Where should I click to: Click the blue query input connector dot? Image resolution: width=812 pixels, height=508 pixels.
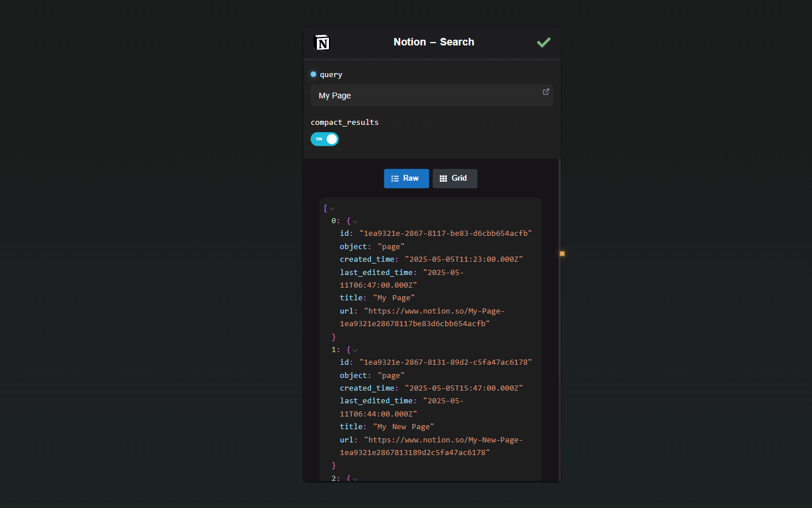(313, 74)
